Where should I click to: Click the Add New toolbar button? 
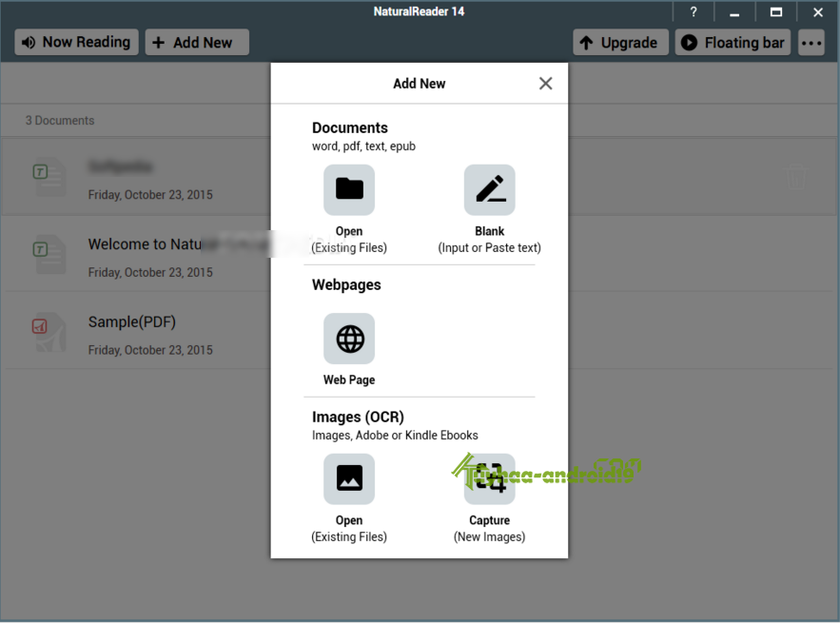[x=197, y=42]
